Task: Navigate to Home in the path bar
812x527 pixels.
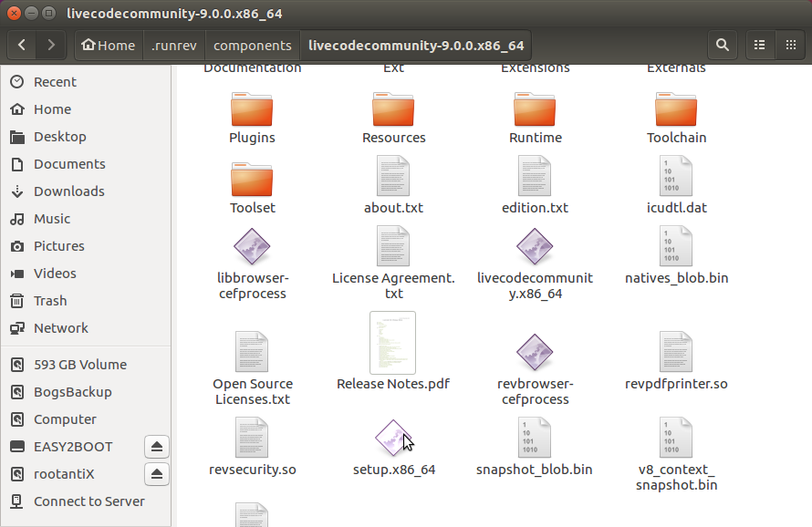Action: pyautogui.click(x=109, y=46)
